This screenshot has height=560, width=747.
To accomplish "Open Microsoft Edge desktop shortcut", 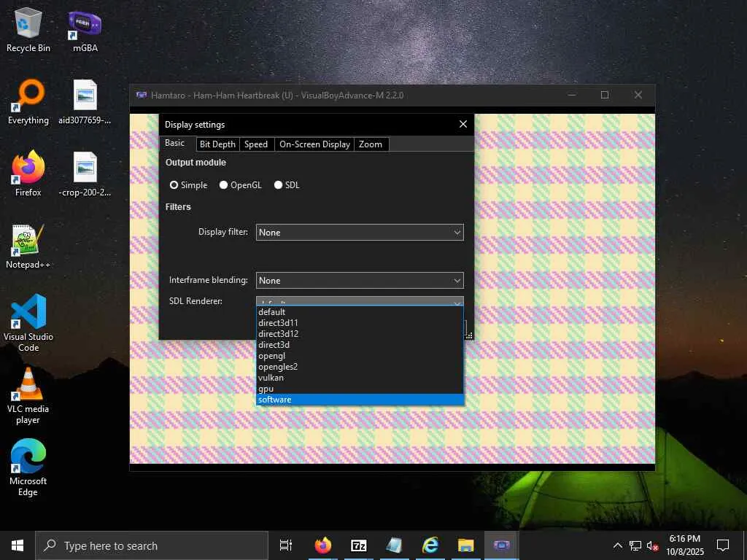I will [28, 467].
